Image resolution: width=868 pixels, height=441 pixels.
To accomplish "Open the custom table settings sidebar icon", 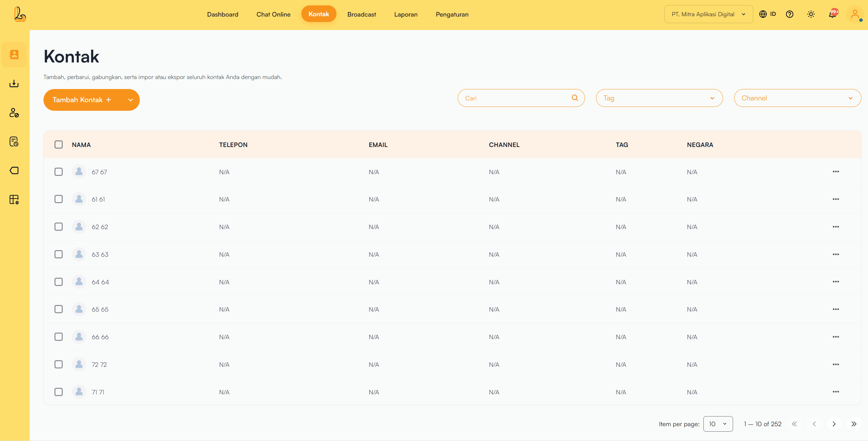I will click(14, 199).
